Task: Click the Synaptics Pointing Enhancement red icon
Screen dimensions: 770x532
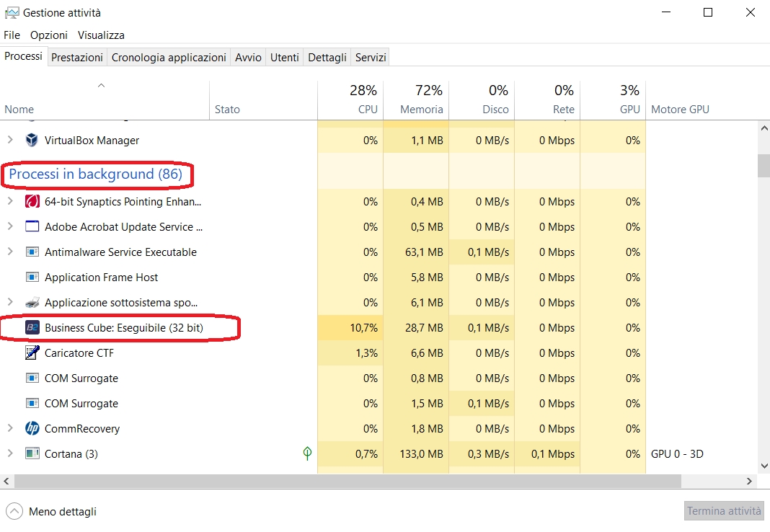Action: click(32, 202)
